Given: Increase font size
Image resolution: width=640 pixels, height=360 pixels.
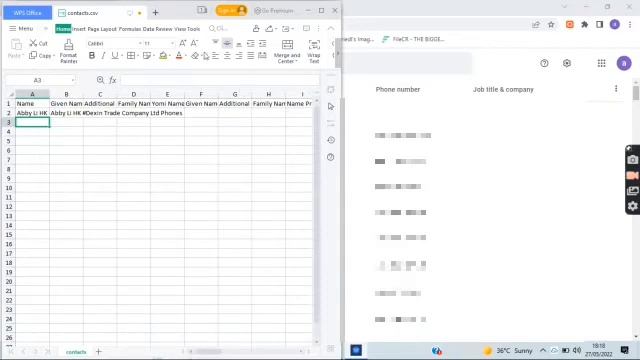Looking at the screenshot, I should click(182, 43).
